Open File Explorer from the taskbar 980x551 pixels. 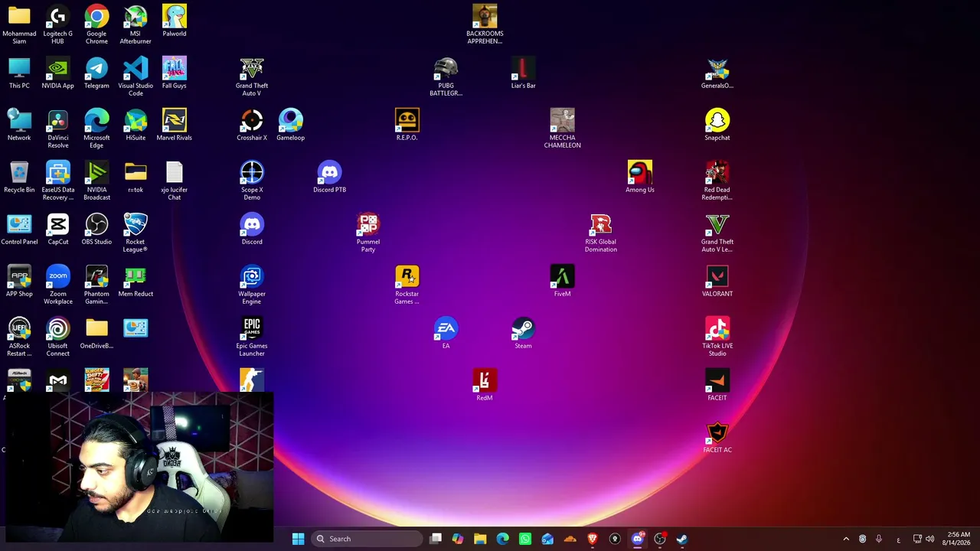point(480,539)
